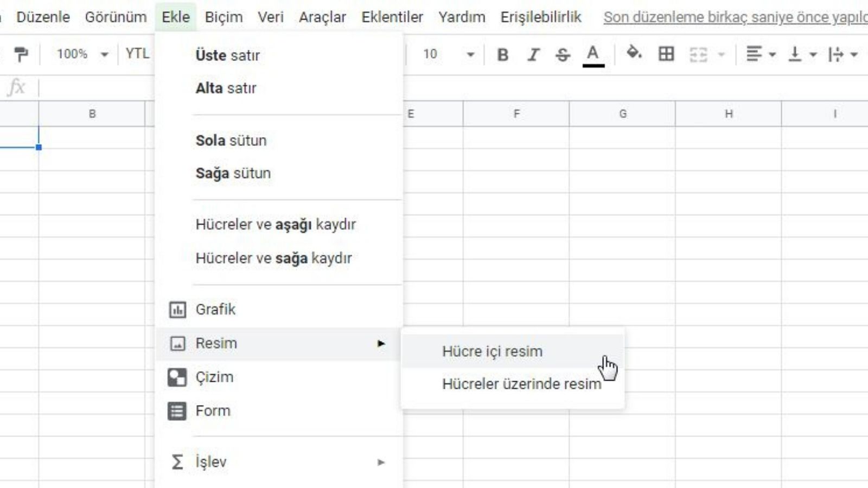
Task: Open the fill color bucket tool
Action: click(x=634, y=54)
